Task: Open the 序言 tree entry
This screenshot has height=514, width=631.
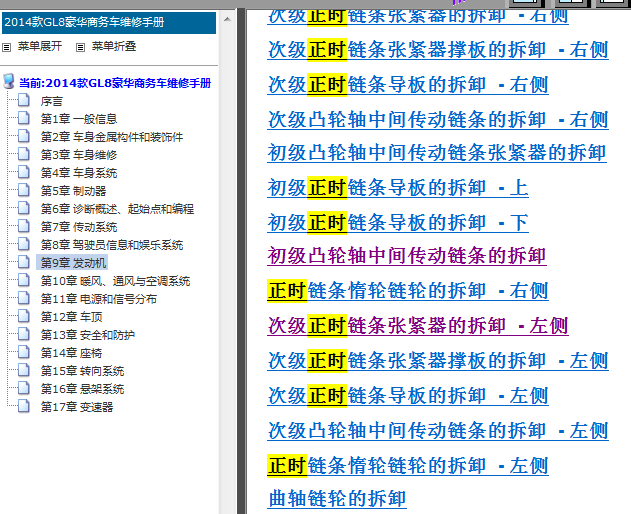Action: pos(52,101)
